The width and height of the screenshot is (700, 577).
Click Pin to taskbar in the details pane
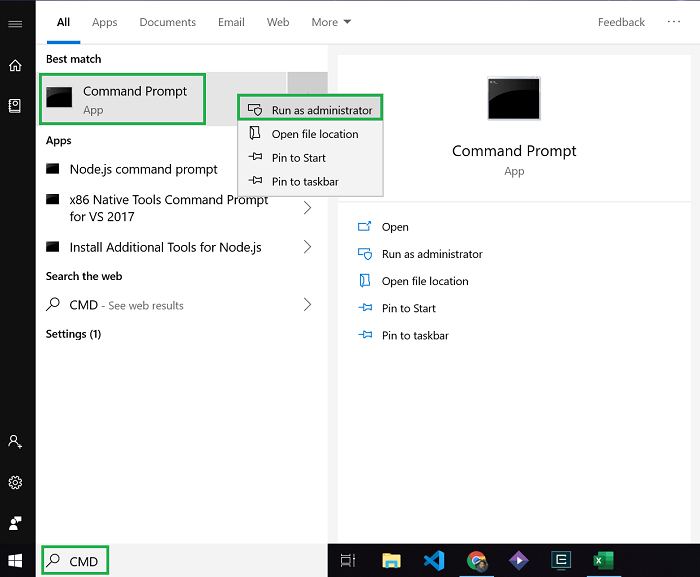pyautogui.click(x=415, y=335)
